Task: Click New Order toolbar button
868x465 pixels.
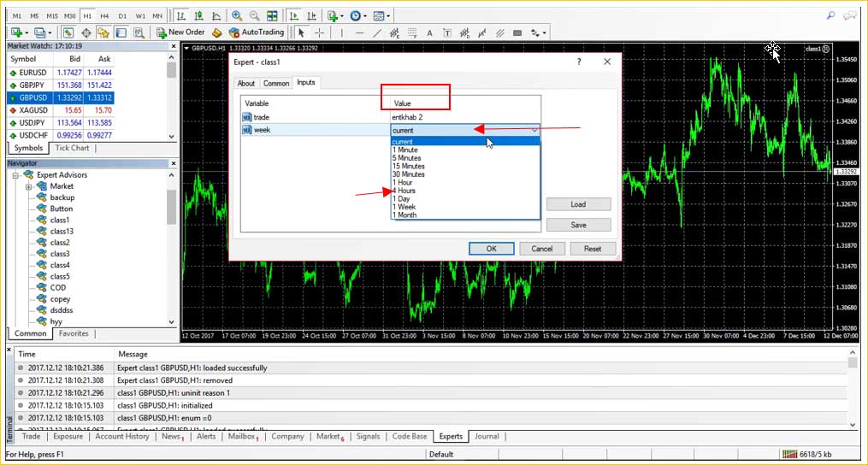Action: (x=180, y=32)
